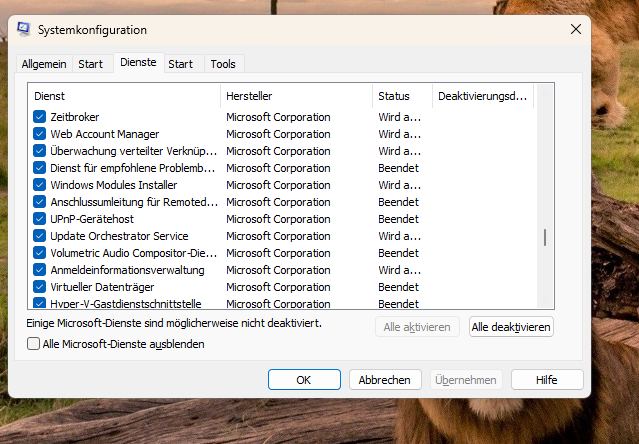Confirm with the OK button

coord(304,380)
